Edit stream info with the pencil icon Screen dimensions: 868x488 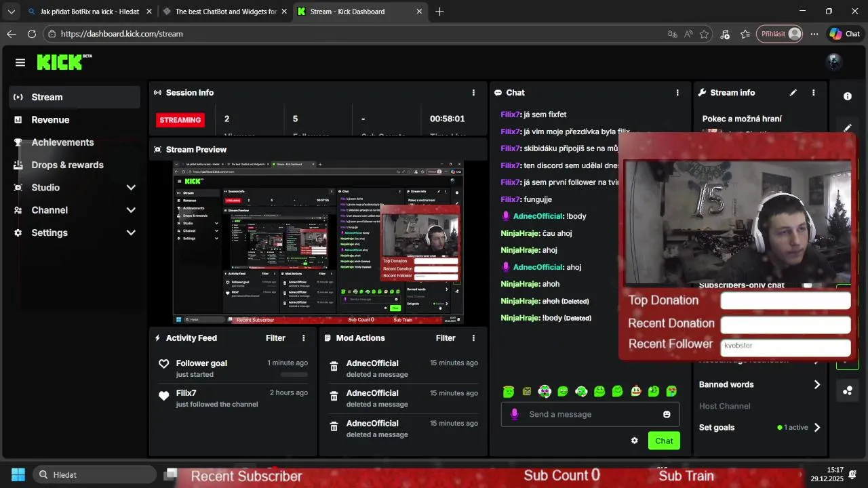(793, 93)
